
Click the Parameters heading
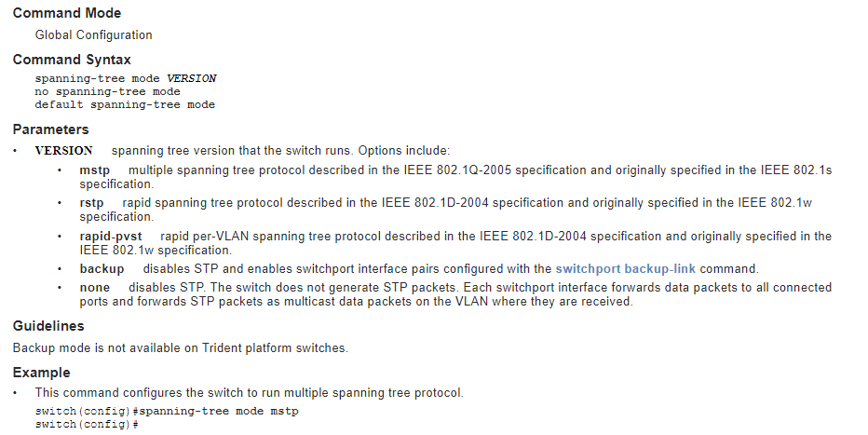click(51, 129)
